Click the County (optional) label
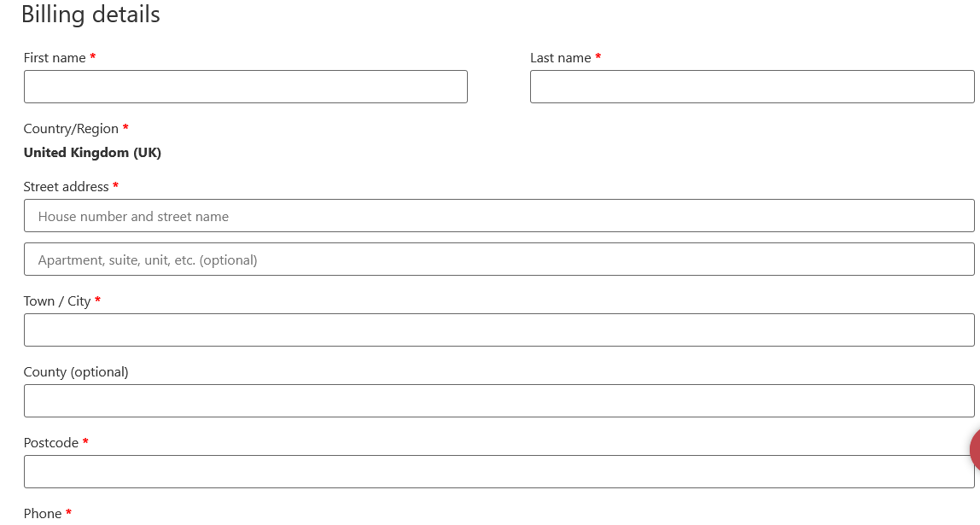The image size is (980, 525). 76,372
